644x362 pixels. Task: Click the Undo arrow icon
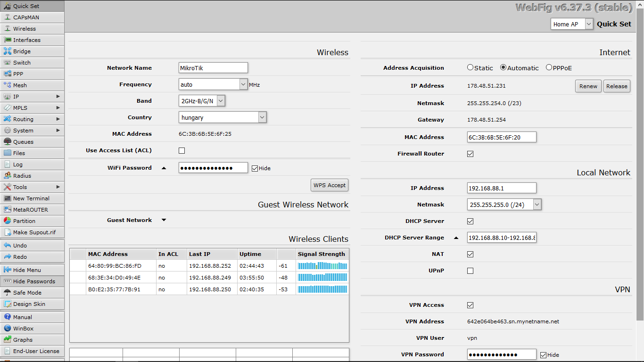tap(7, 246)
